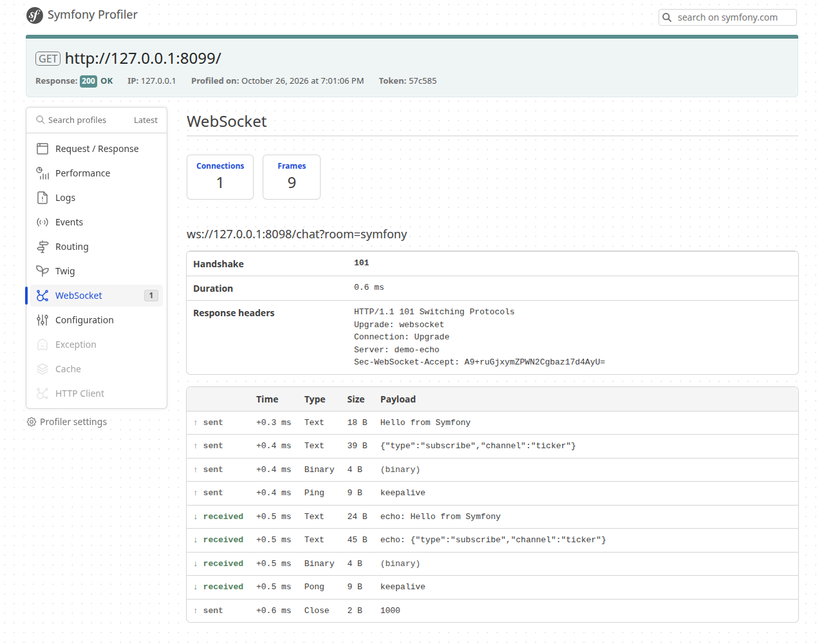Click the Exception ghost icon
The height and width of the screenshot is (644, 824).
[x=42, y=345]
